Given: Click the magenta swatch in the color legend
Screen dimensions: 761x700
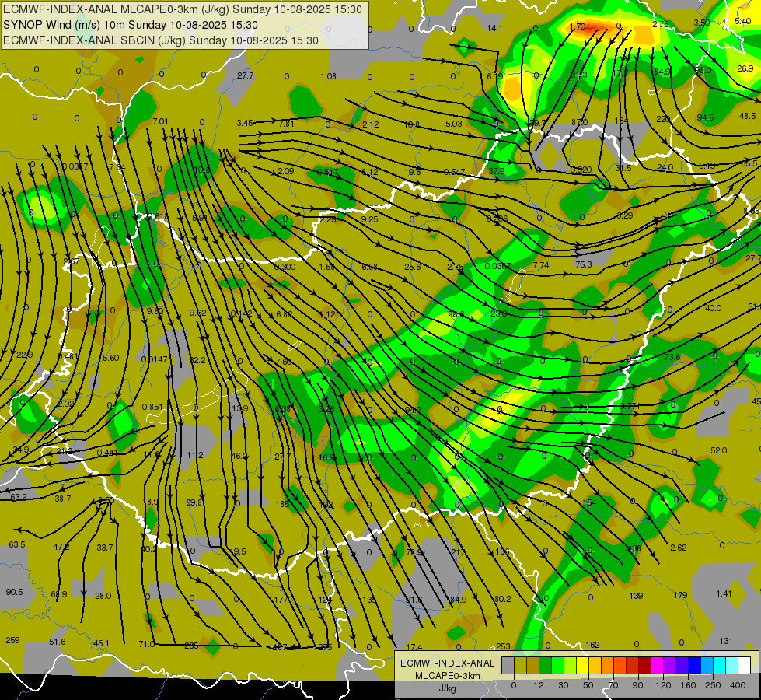Looking at the screenshot, I should 657,665.
